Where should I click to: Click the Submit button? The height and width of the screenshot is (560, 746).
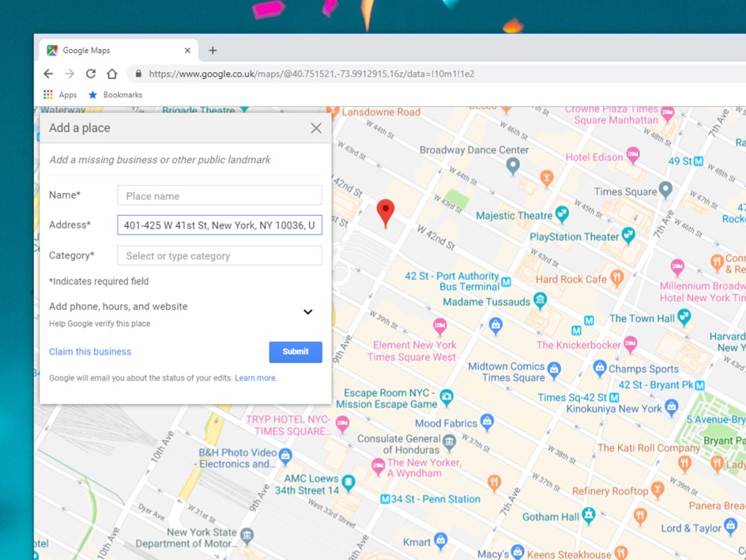(295, 351)
